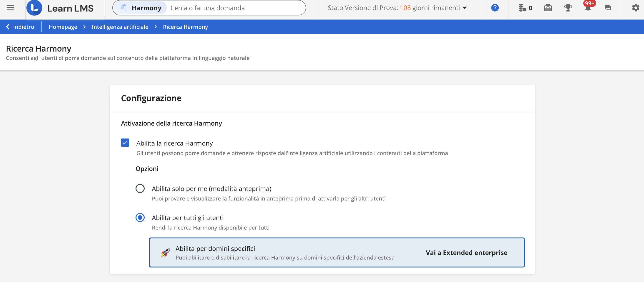This screenshot has width=644, height=282.
Task: Select Abilita per tutti gli utenti radio
Action: point(140,218)
